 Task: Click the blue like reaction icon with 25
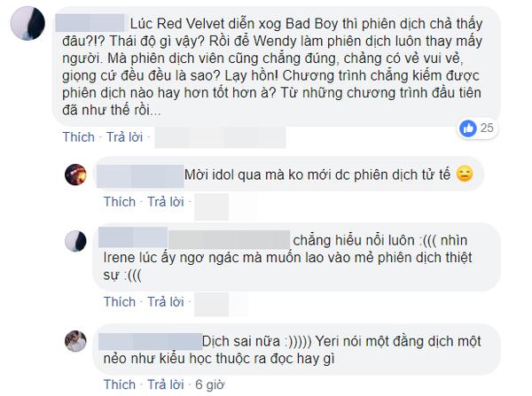468,128
